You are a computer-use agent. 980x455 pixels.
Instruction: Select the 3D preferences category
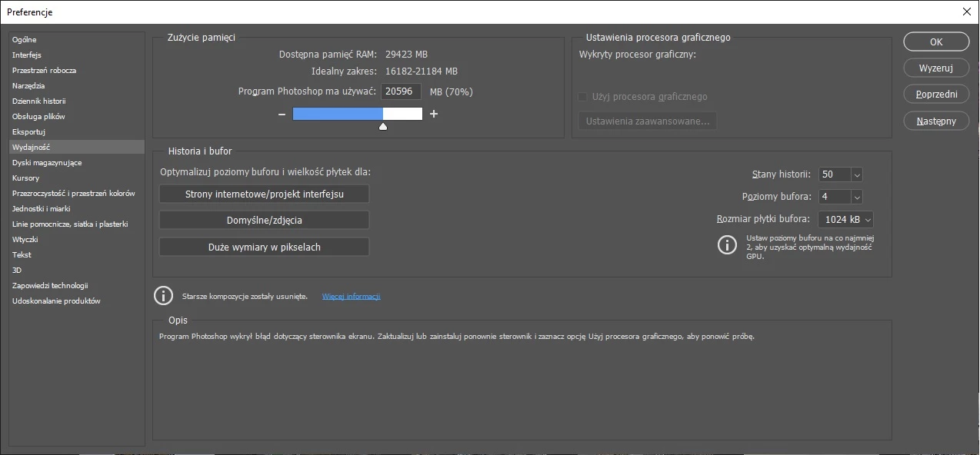(76, 270)
